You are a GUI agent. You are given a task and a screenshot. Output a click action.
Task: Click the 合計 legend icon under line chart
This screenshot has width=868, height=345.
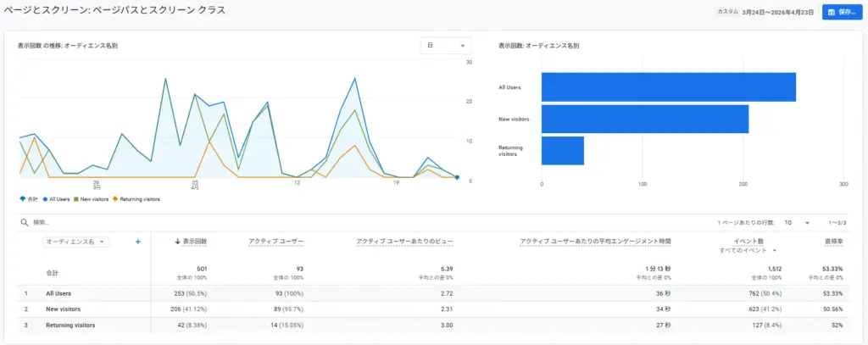(x=22, y=199)
